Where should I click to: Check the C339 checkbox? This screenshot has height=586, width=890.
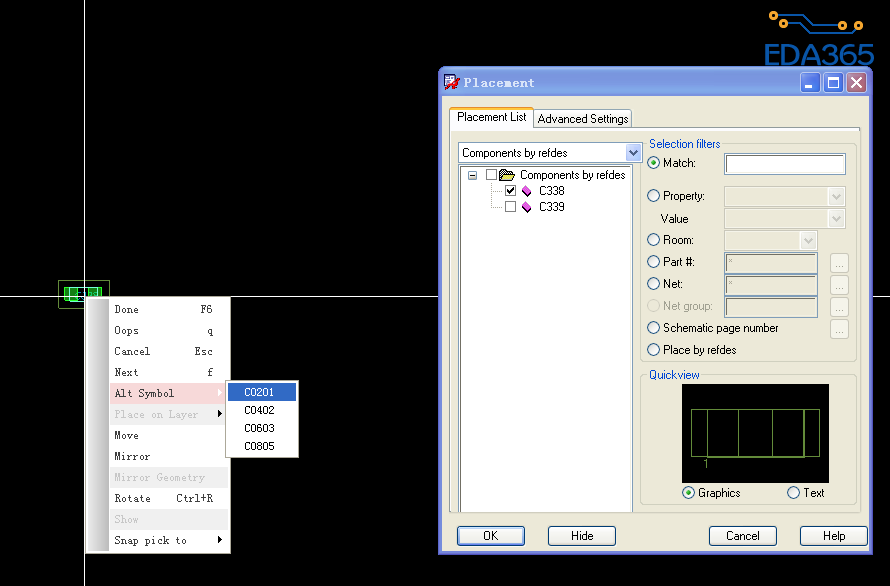tap(510, 207)
